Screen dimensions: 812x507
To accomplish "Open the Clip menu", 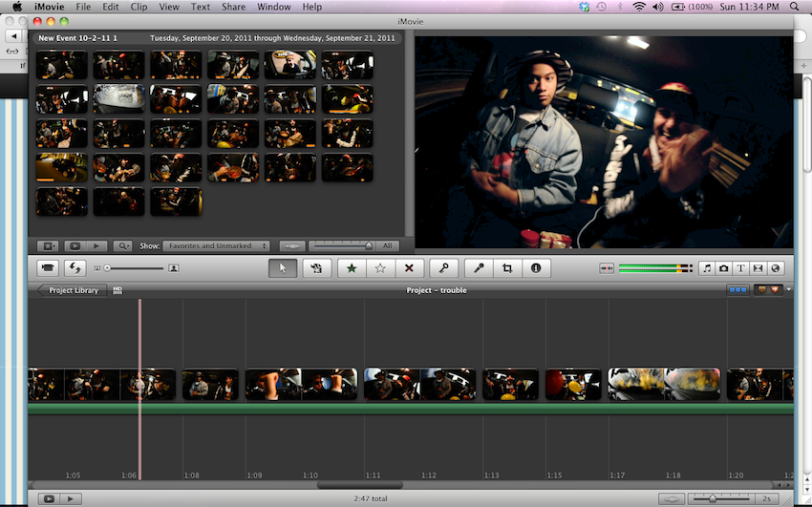I will (x=139, y=7).
